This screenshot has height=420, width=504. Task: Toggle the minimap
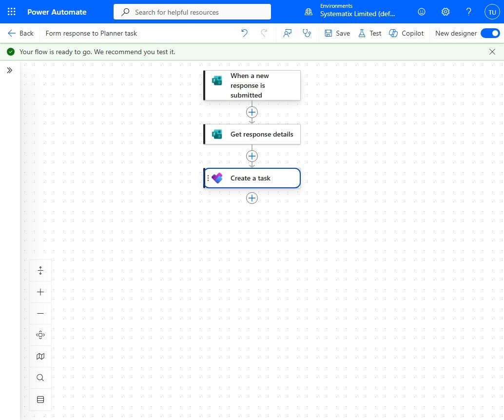[40, 356]
